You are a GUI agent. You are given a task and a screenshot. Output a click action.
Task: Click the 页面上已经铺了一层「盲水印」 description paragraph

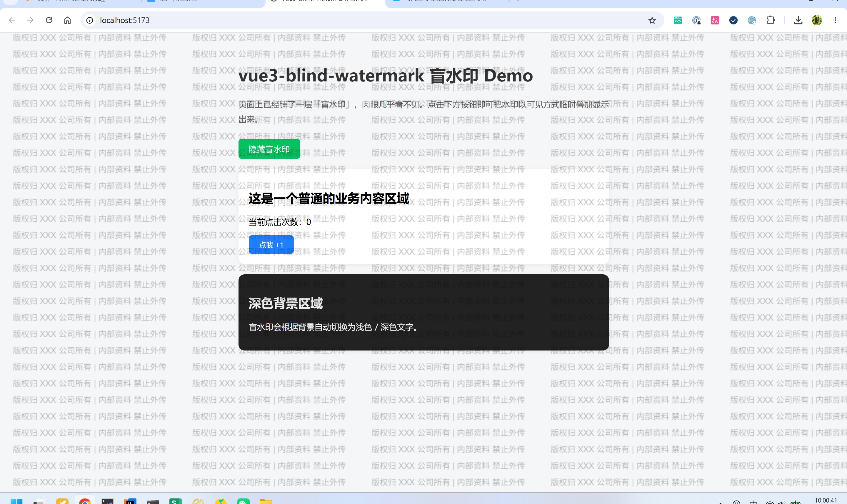(x=423, y=112)
